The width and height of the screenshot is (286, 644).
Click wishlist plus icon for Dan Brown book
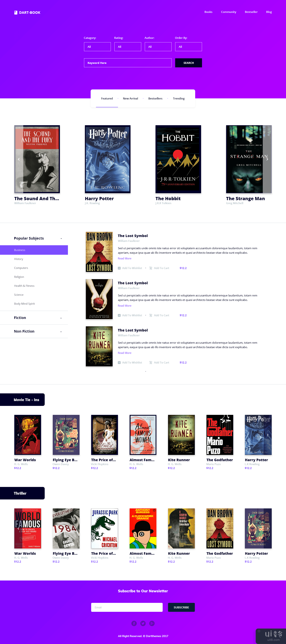(119, 268)
